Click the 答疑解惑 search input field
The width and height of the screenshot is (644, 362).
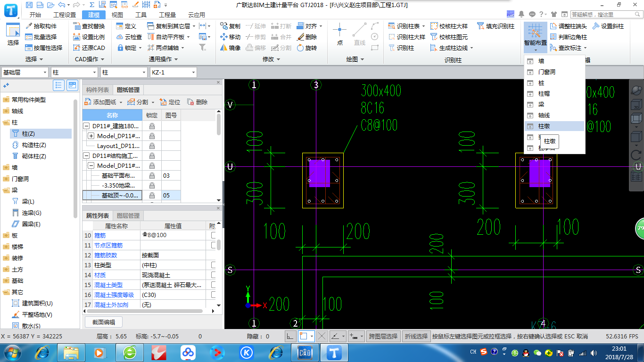603,15
